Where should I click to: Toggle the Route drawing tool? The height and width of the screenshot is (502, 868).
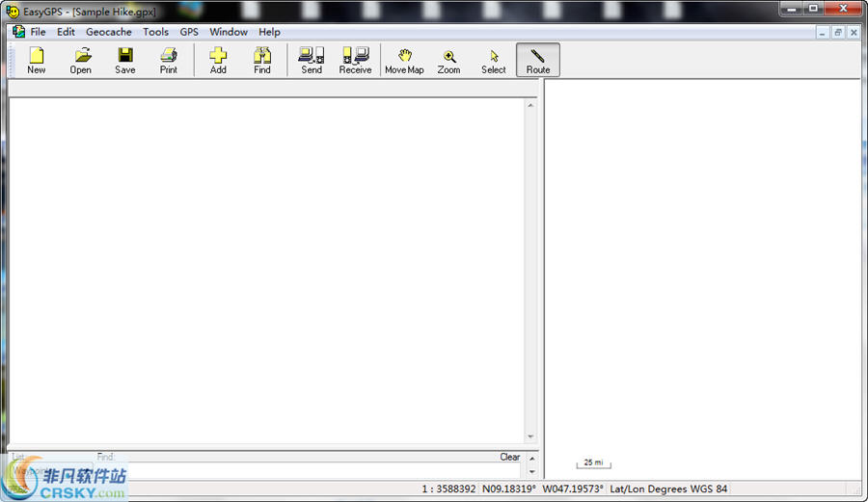click(538, 61)
